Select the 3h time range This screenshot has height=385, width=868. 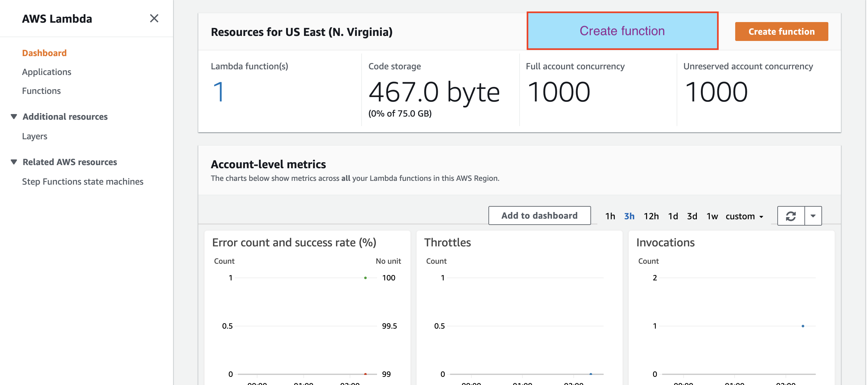629,216
